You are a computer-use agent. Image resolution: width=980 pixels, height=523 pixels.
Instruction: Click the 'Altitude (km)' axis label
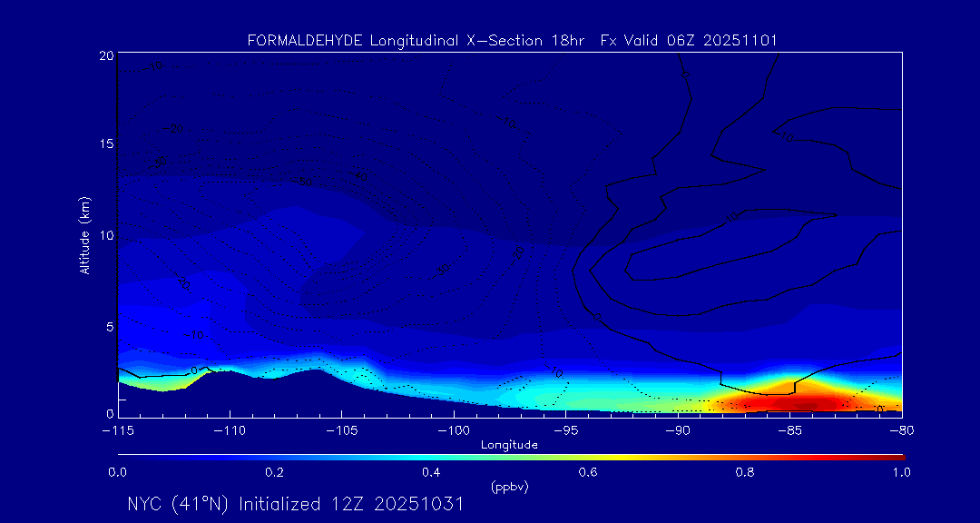pyautogui.click(x=83, y=234)
